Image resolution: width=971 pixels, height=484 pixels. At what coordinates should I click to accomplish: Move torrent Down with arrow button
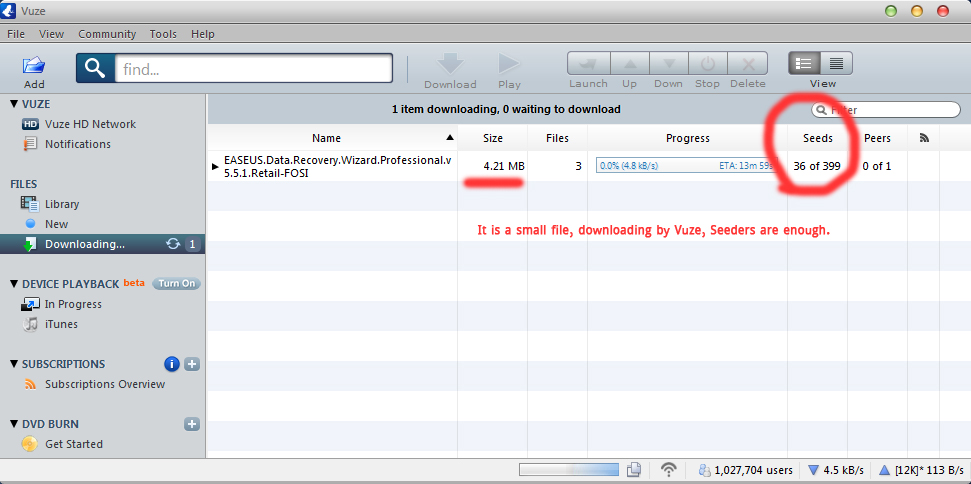pos(669,63)
